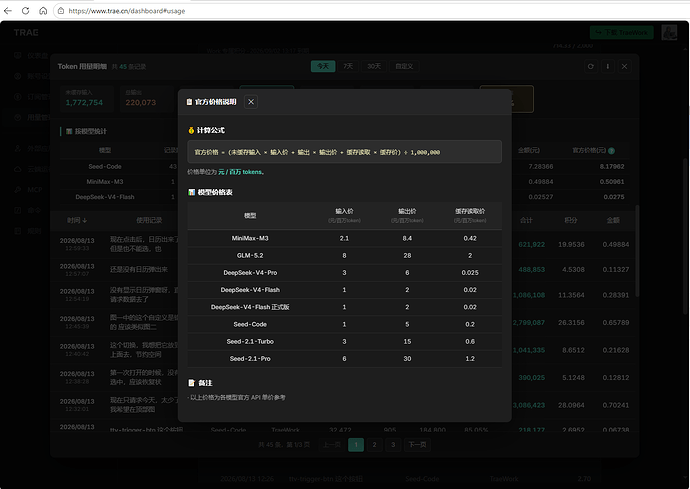Go to page 2 in pagination

tap(374, 445)
